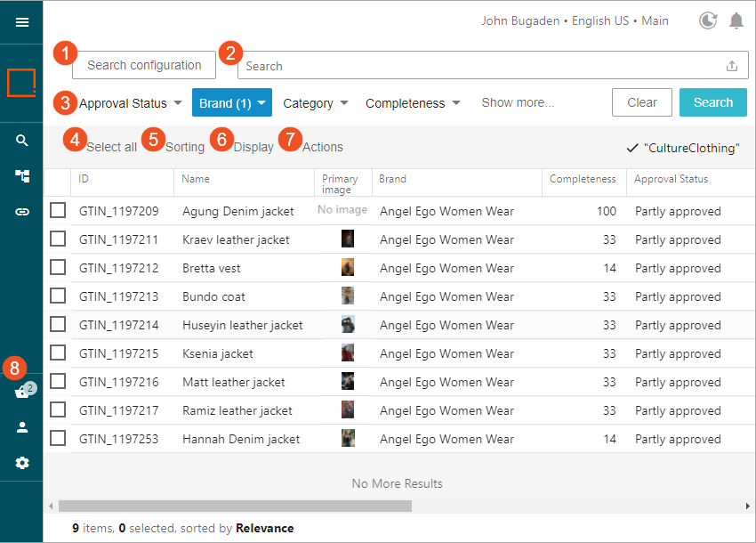Open the hierarchy tree icon in the sidebar
Screen dimensions: 756x543
point(22,176)
